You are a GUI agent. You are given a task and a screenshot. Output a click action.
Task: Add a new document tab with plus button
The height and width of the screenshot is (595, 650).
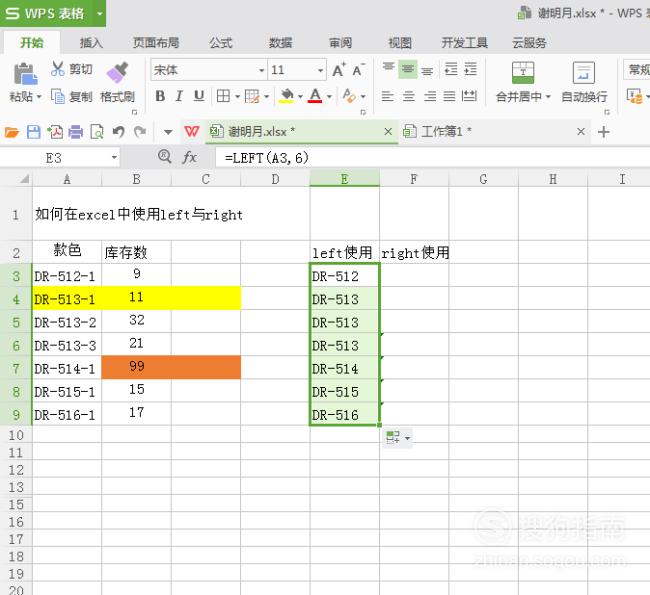[x=604, y=132]
